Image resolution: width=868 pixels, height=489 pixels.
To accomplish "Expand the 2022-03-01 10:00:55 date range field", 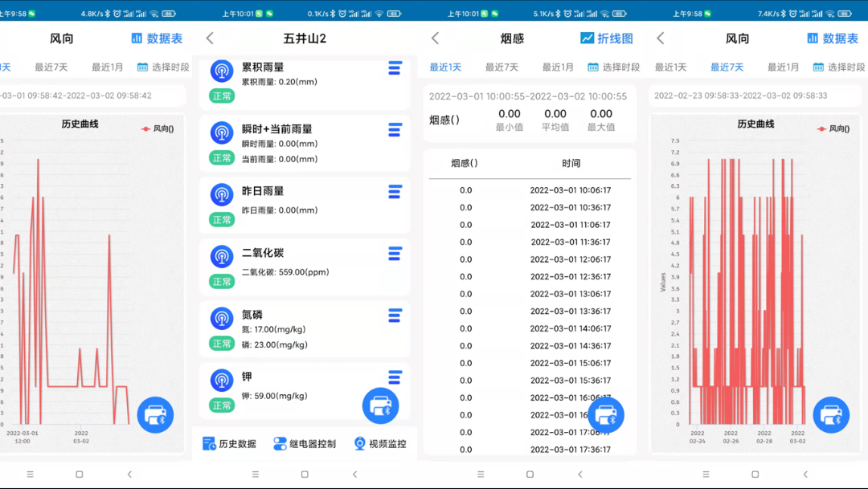I will 528,96.
